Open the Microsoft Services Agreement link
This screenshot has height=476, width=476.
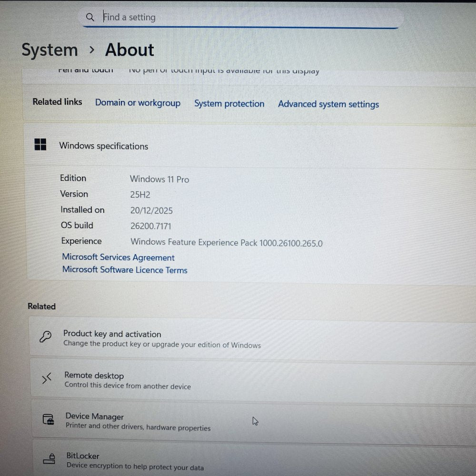[x=118, y=258]
